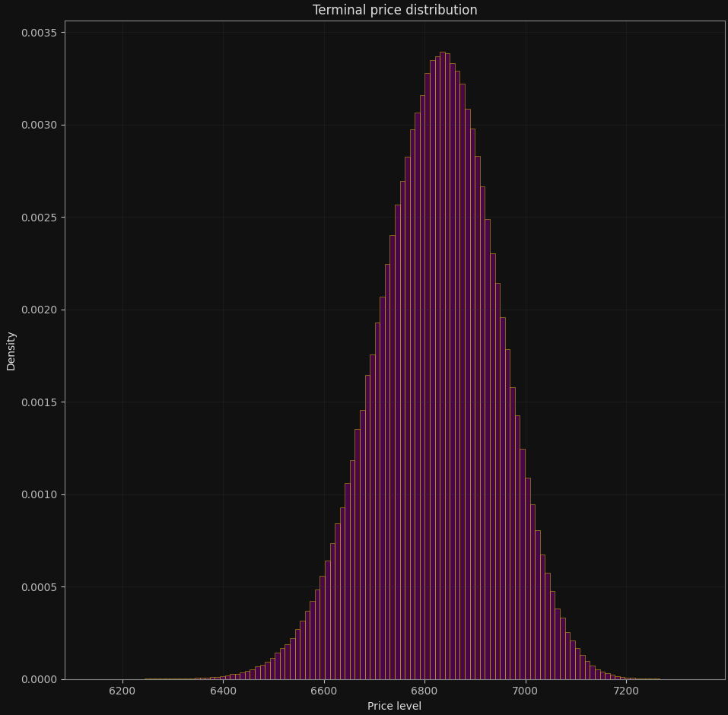The image size is (728, 715).
Task: Select the 0.0030 label on y-axis
Action: 38,119
